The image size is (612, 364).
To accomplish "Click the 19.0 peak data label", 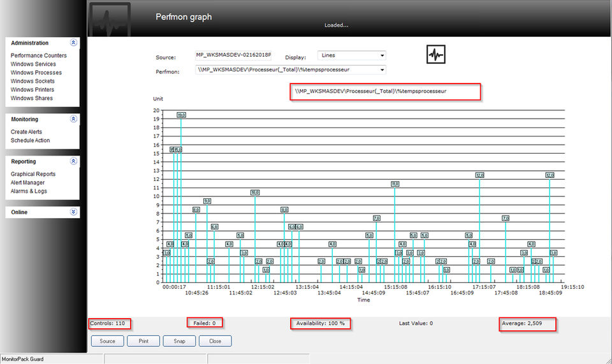I will (181, 115).
